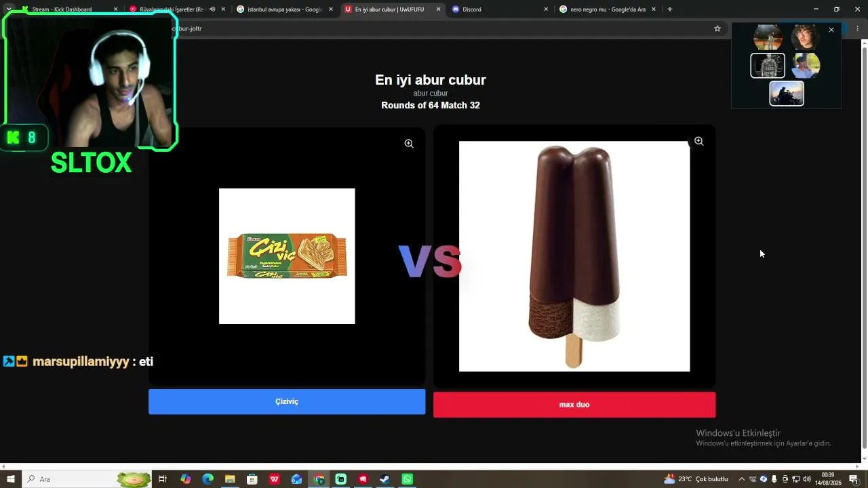Switch to the Chrome window on taskbar

click(319, 479)
